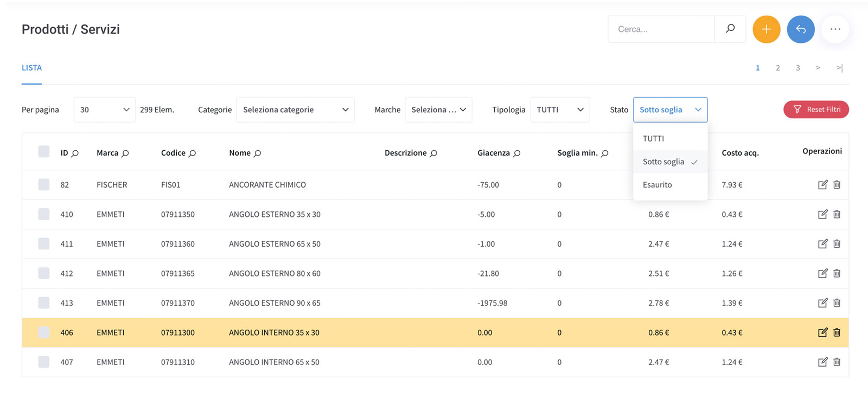Go to page 2

coord(777,68)
